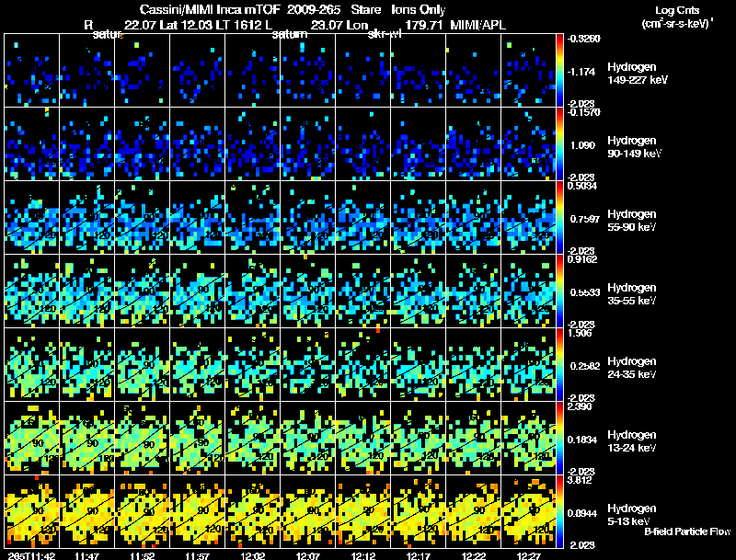Click the -0.1570 color scale value
The image size is (736, 560).
tap(583, 111)
